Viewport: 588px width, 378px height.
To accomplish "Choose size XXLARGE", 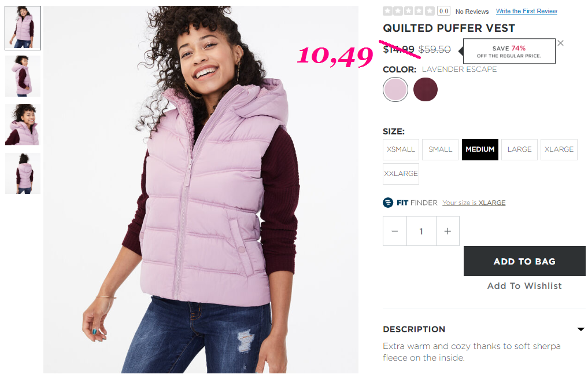I will point(401,174).
